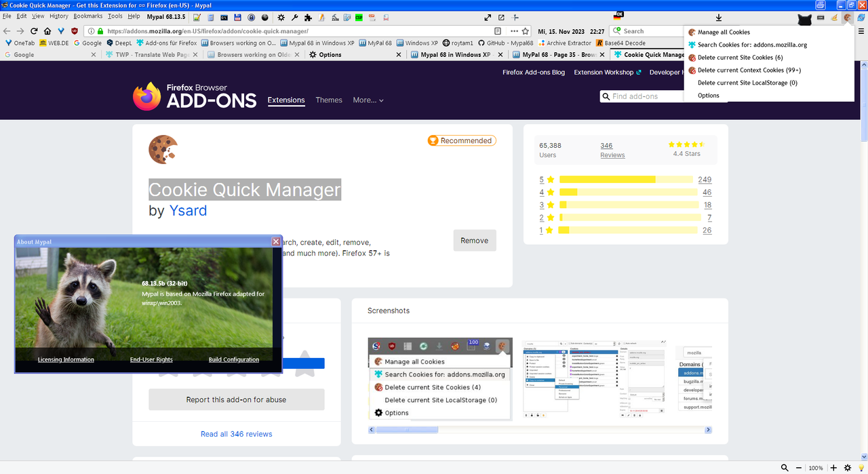Click the wrench toolbar icon
868x474 pixels.
(x=295, y=18)
